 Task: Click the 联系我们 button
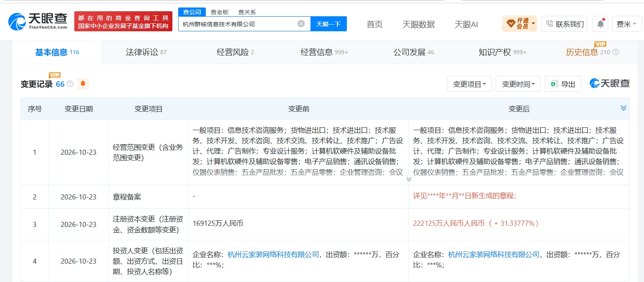click(565, 24)
